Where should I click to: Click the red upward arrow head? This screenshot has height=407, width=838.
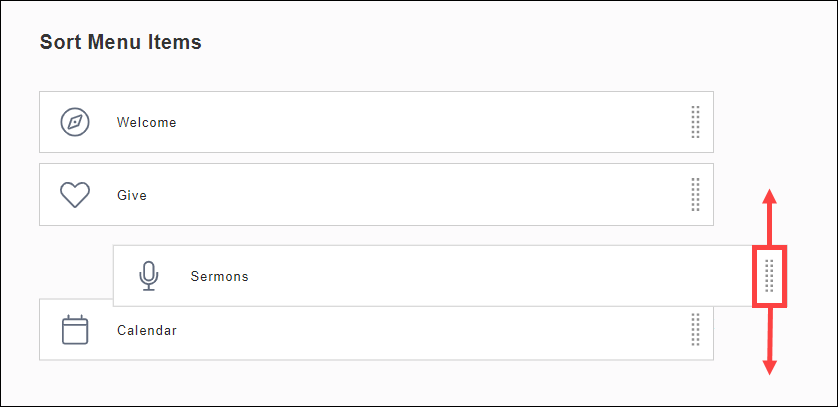[769, 195]
